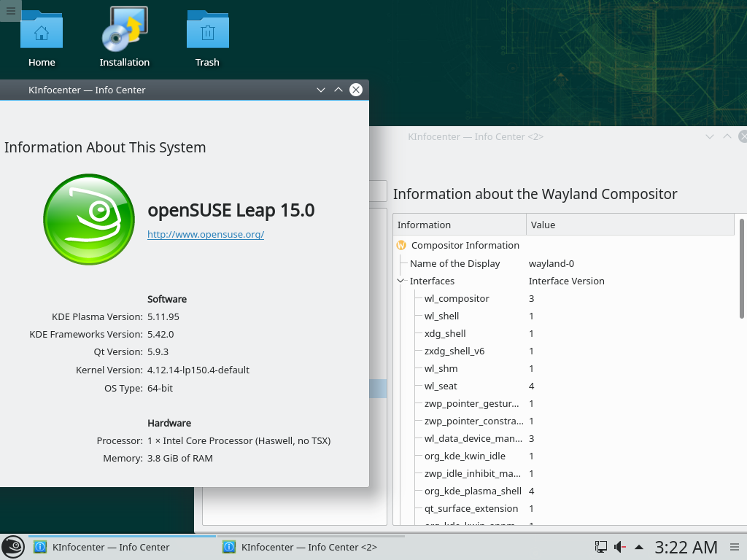
Task: Click the muted audio volume tray icon
Action: 620,547
